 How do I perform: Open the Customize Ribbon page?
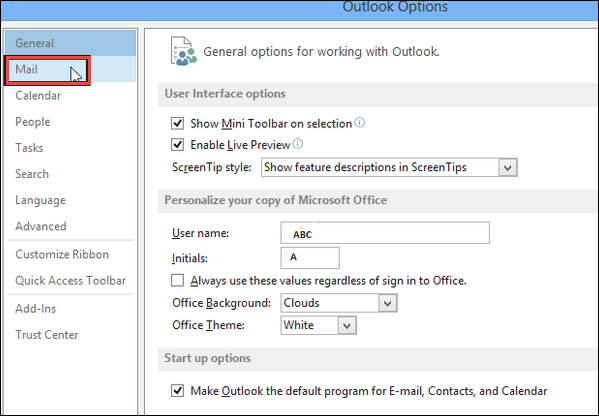pos(62,254)
